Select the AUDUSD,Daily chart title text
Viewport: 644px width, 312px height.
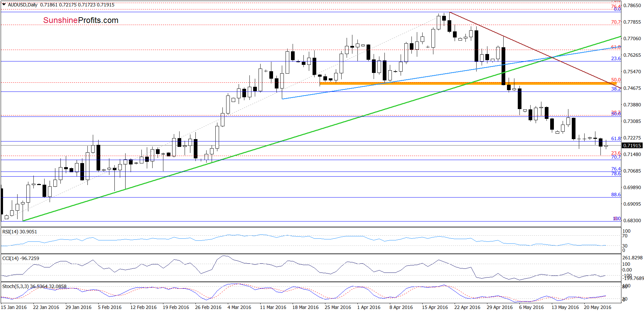click(x=23, y=5)
